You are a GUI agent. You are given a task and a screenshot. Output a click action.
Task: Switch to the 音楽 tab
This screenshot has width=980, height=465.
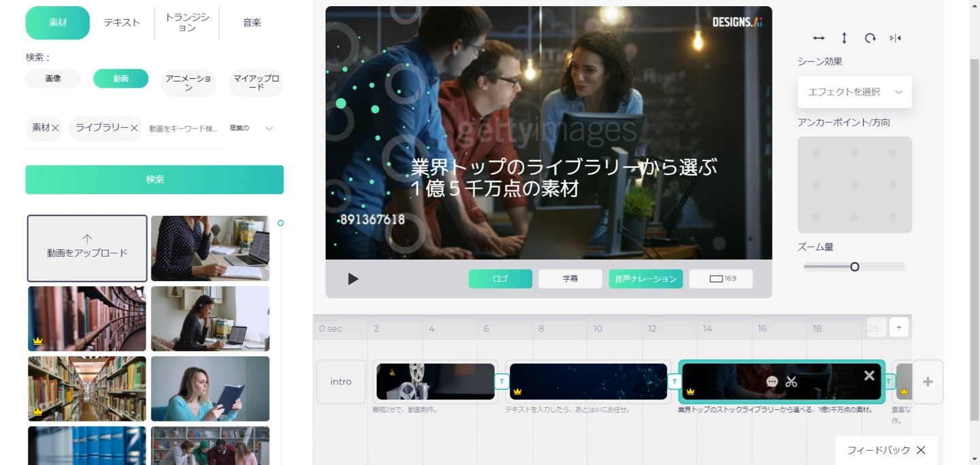pos(252,22)
